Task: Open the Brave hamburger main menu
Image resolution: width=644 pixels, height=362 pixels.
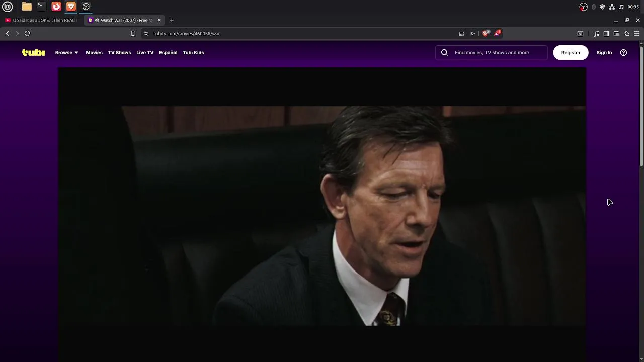Action: [x=636, y=33]
